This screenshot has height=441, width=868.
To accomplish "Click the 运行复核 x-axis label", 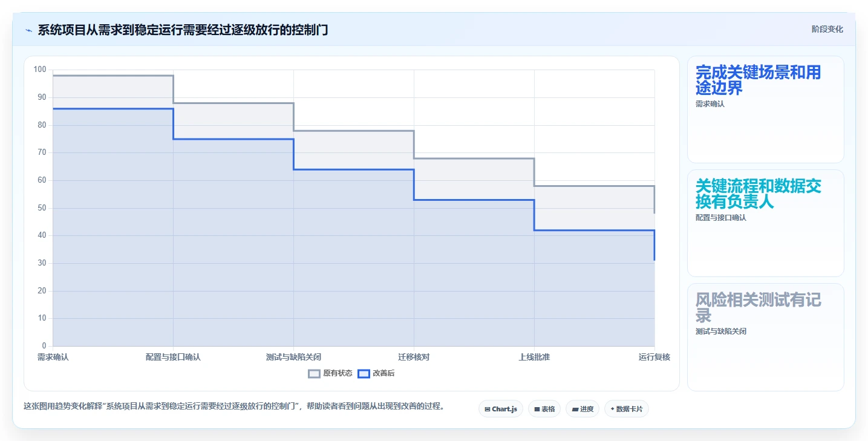I will click(654, 357).
